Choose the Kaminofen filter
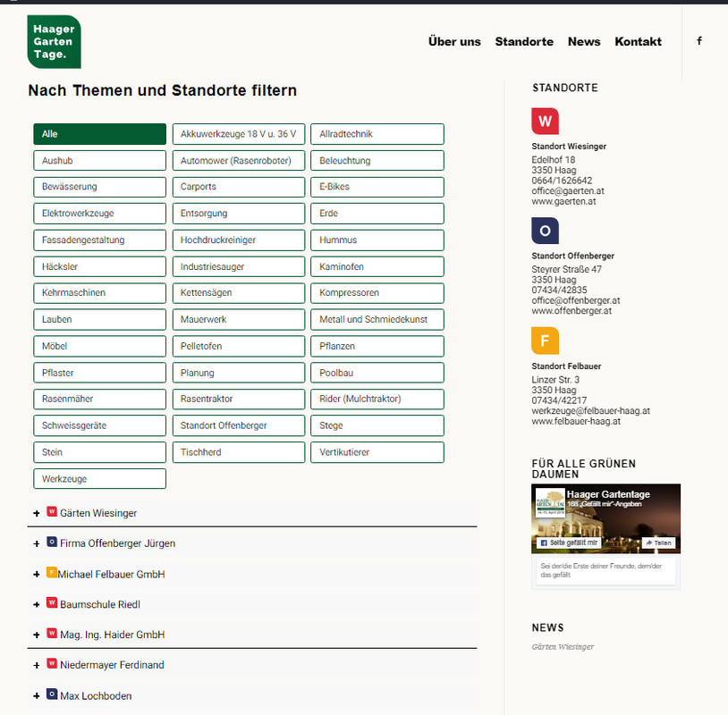 coord(377,267)
